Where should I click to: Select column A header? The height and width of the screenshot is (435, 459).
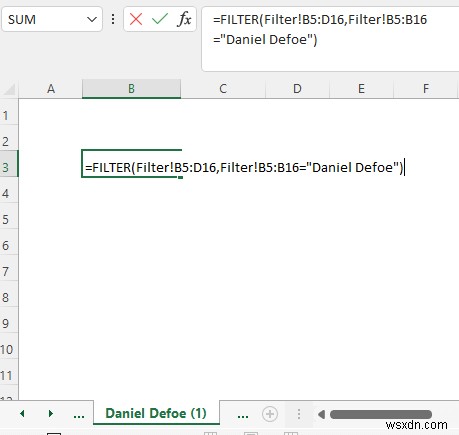pyautogui.click(x=51, y=89)
